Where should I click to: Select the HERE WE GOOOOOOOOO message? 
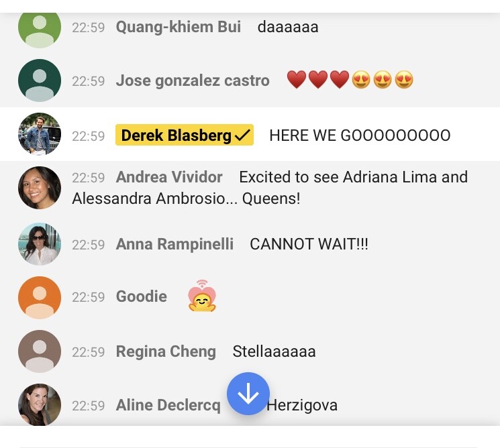(x=360, y=135)
